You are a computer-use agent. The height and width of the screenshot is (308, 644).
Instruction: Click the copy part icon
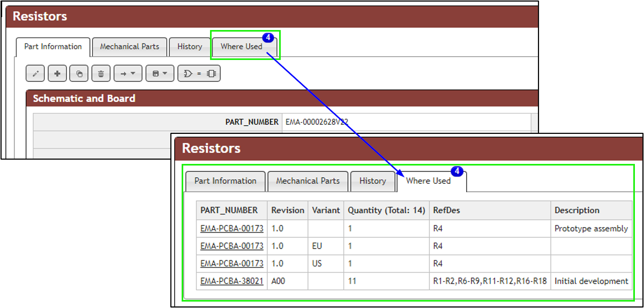79,74
